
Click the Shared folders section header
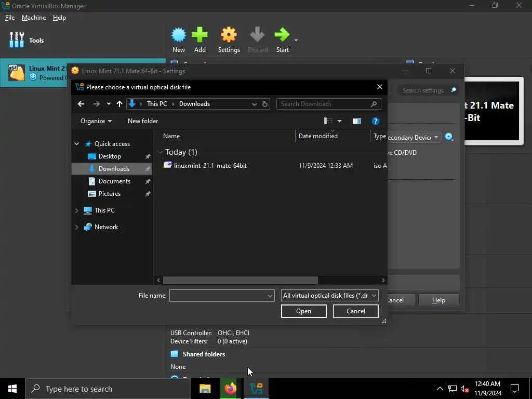(x=204, y=354)
